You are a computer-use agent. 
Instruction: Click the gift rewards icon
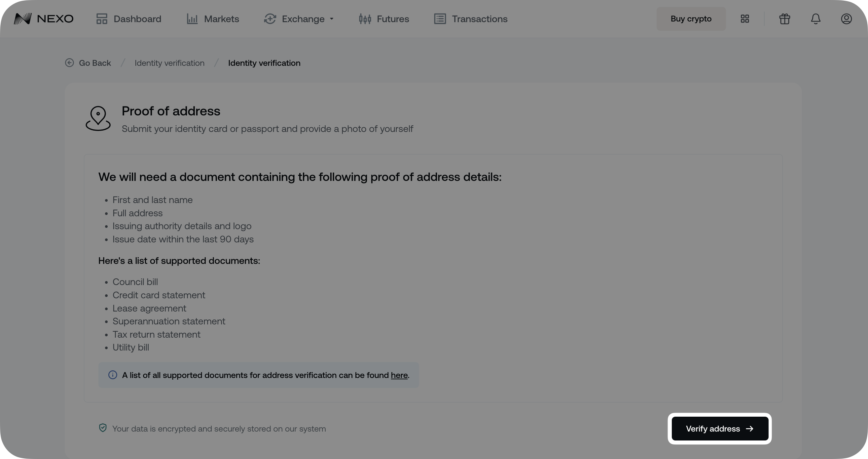pyautogui.click(x=784, y=19)
